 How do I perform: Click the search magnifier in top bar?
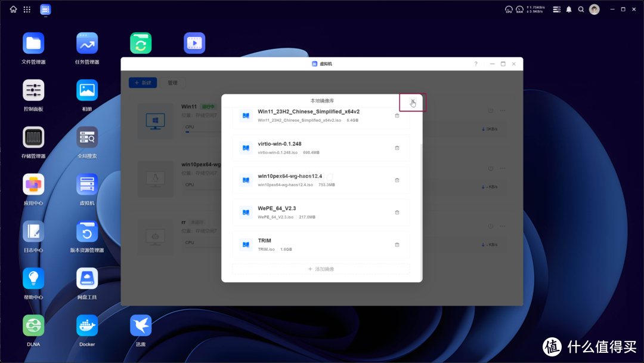click(581, 10)
